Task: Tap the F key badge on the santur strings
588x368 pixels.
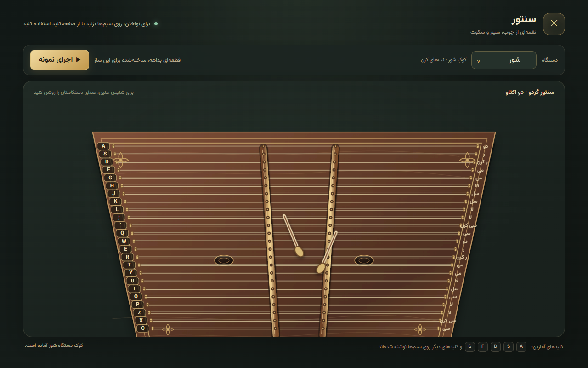Action: 108,170
